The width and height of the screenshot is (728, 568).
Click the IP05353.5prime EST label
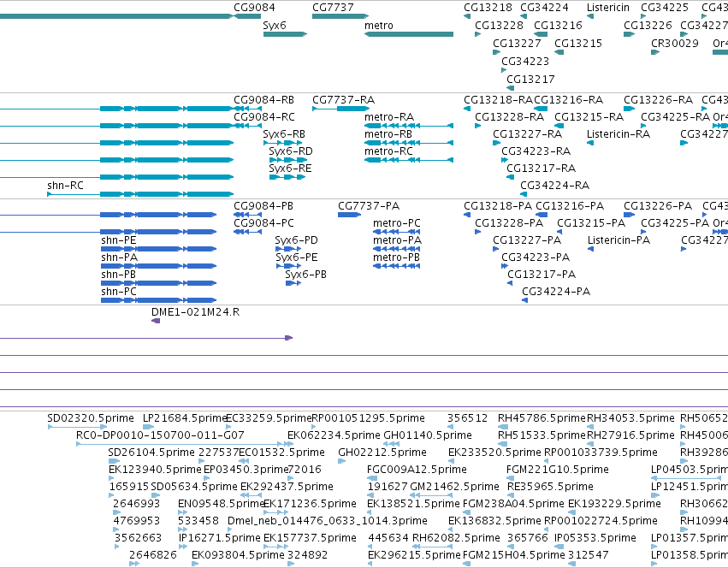[595, 538]
